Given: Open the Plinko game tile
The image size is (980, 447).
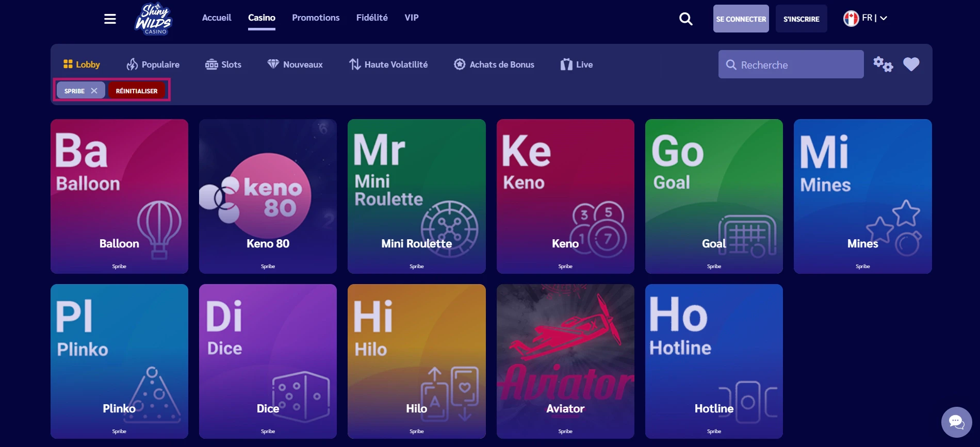Looking at the screenshot, I should (119, 361).
